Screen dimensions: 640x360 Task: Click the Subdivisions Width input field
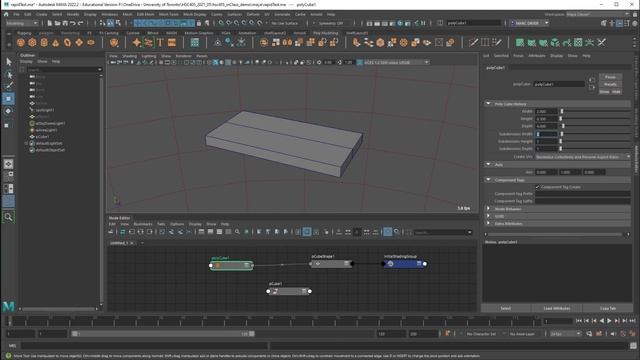(546, 134)
